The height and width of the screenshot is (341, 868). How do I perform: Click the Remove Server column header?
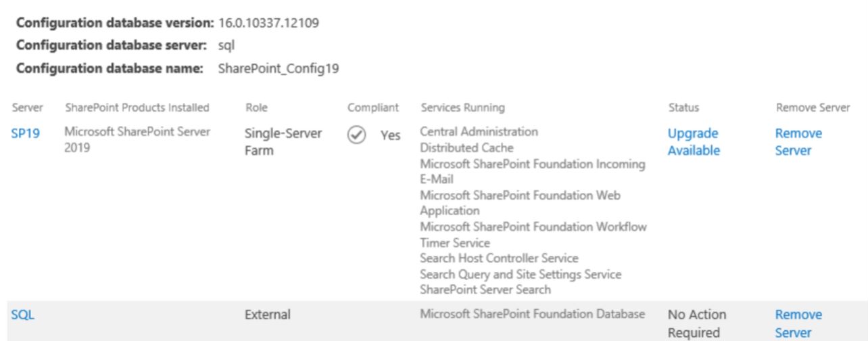tap(812, 108)
